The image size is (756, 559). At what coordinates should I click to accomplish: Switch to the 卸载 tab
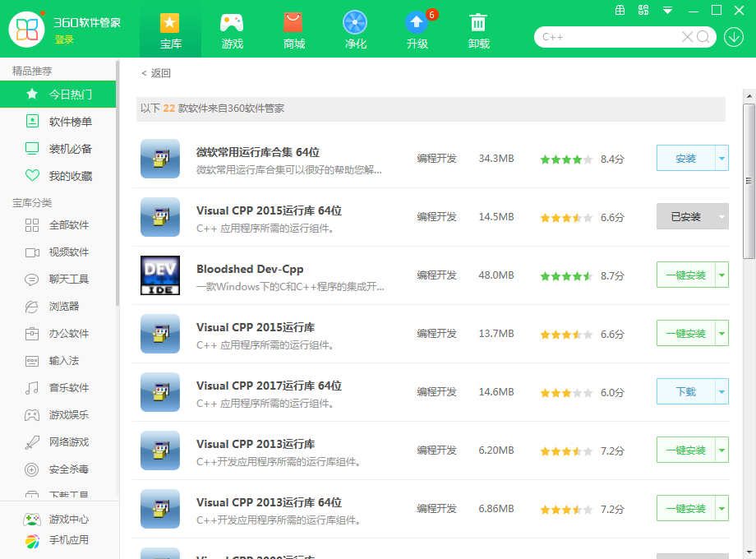(x=478, y=30)
